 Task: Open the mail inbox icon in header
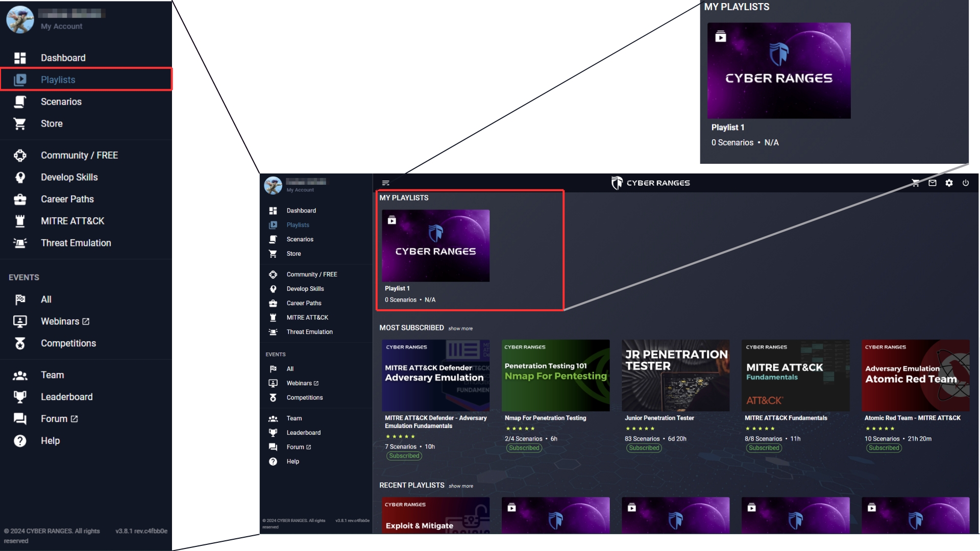pos(933,183)
